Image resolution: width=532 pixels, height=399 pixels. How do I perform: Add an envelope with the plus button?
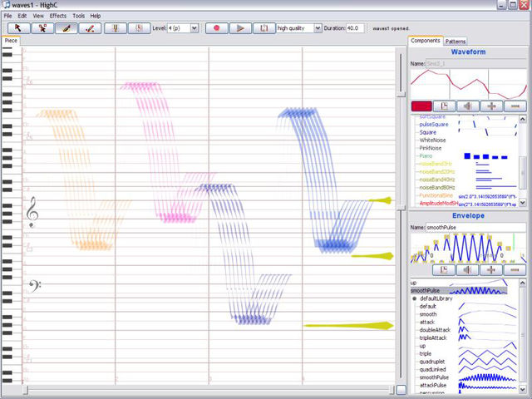point(491,270)
